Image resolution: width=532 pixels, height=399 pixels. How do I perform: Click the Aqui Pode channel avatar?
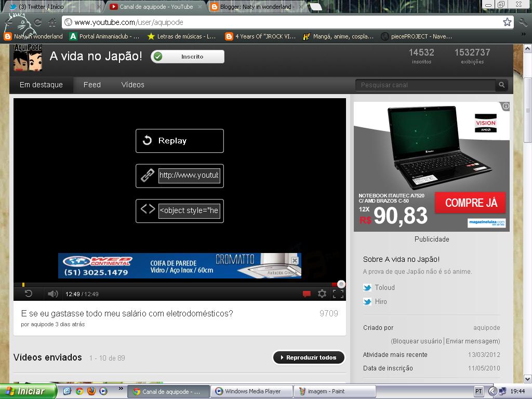pos(28,58)
